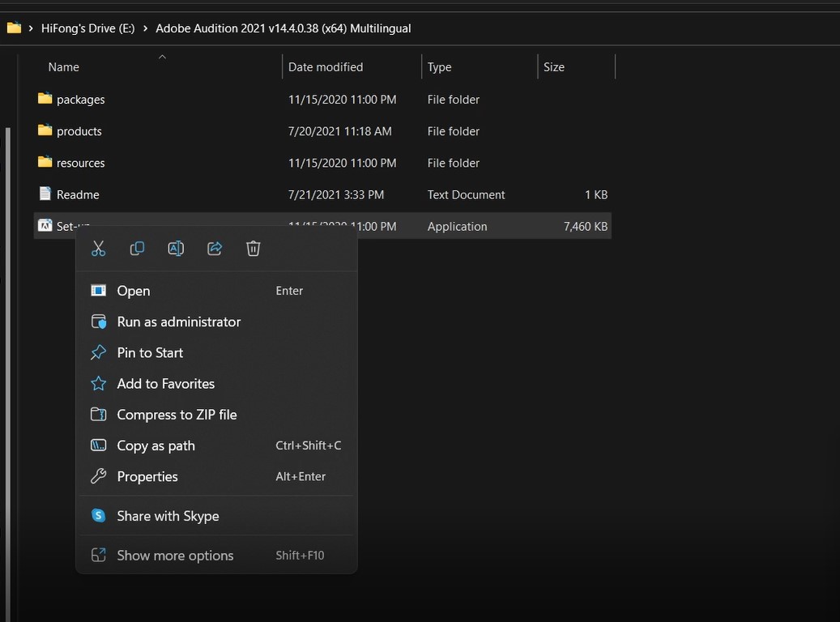840x622 pixels.
Task: Click the Copy icon in context menu
Action: 137,249
